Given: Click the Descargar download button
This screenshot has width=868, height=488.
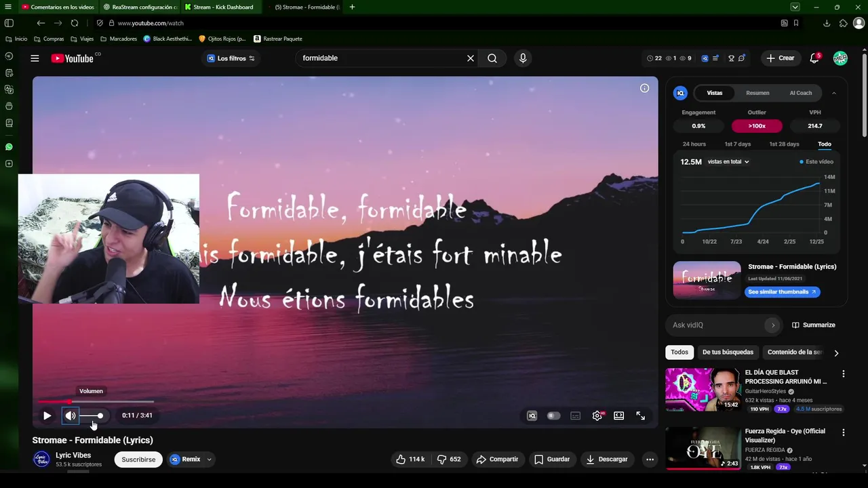Looking at the screenshot, I should click(x=607, y=460).
